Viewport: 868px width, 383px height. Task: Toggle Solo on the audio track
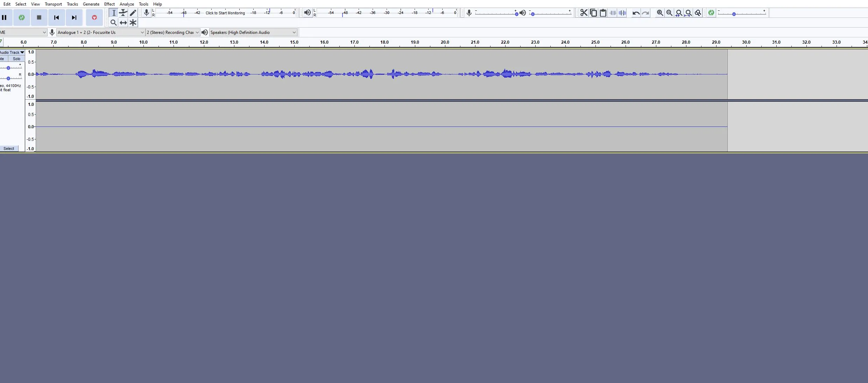[16, 59]
